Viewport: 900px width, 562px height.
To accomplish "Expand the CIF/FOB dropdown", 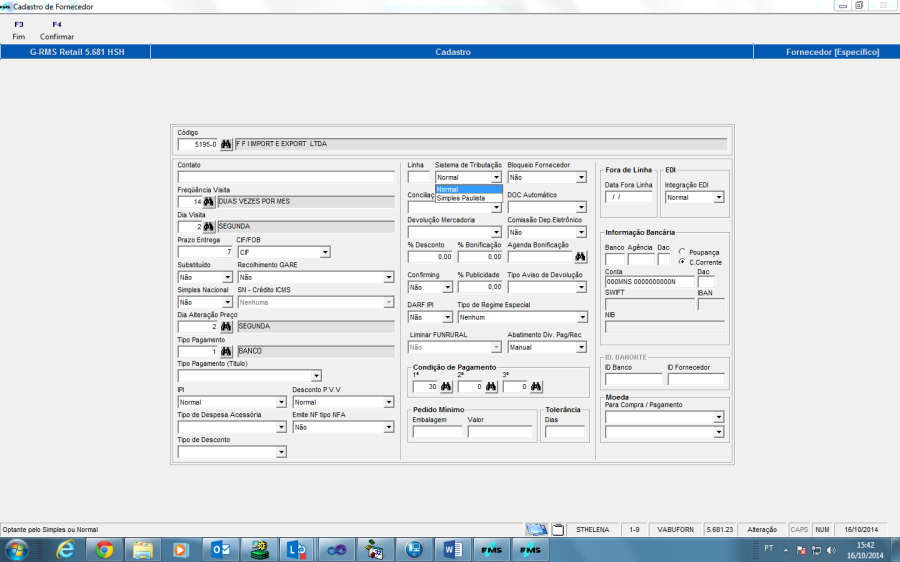I will coord(325,252).
